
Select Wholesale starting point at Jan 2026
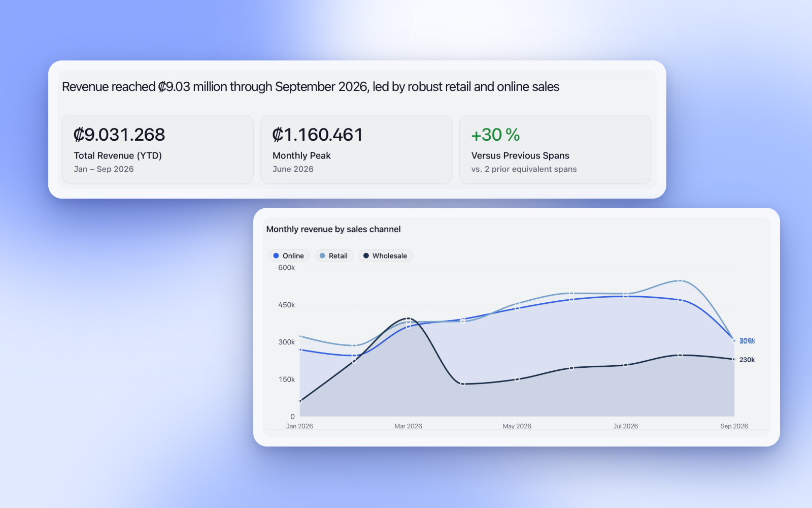tap(300, 401)
